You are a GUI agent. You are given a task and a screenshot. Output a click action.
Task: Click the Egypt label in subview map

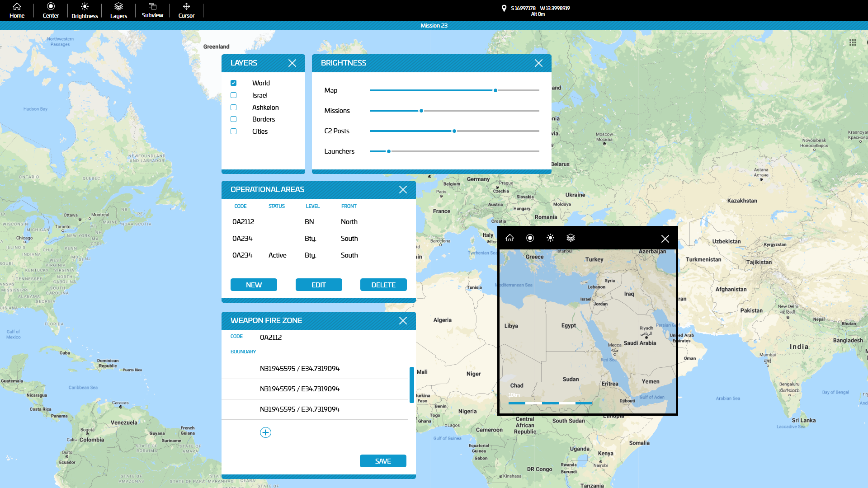(x=569, y=325)
